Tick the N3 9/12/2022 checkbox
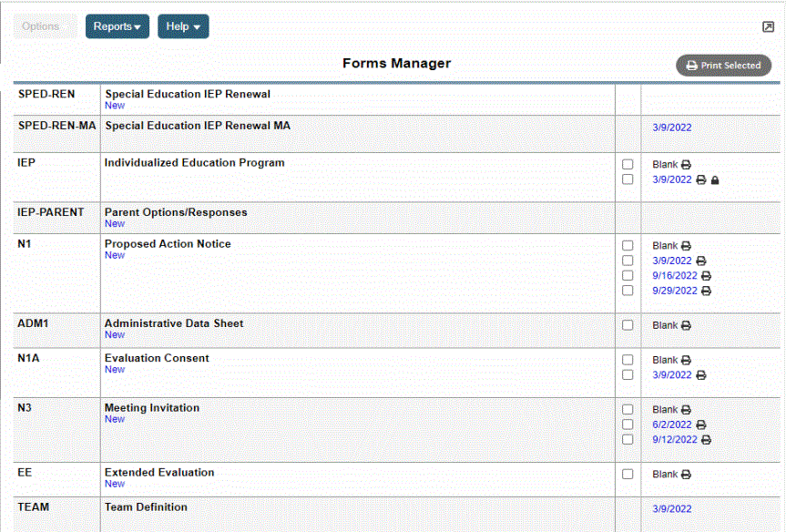The width and height of the screenshot is (786, 532). pos(628,439)
